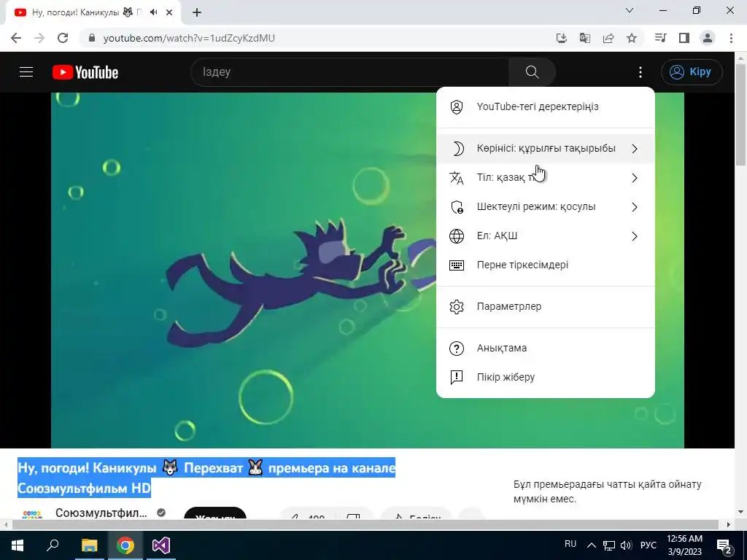Click the Союзмультфильм channel avatar

pos(32,514)
